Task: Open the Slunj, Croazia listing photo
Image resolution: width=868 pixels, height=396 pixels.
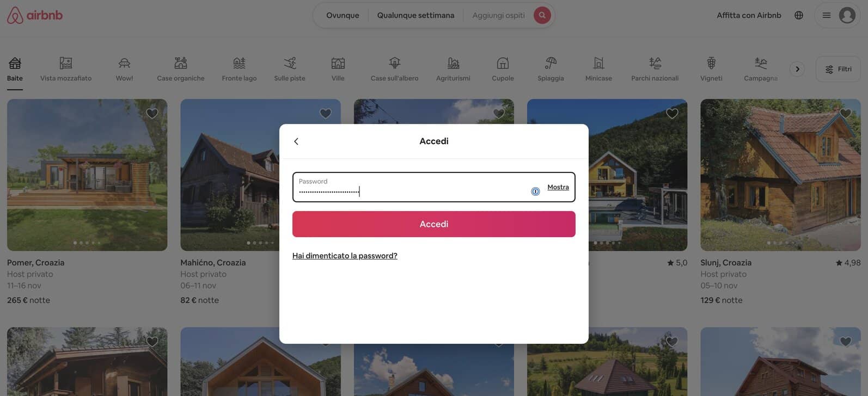Action: (780, 175)
